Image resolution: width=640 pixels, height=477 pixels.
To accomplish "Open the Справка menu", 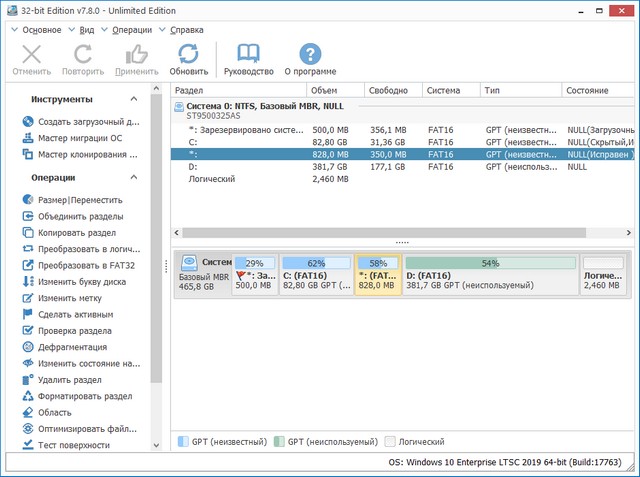I will 187,30.
